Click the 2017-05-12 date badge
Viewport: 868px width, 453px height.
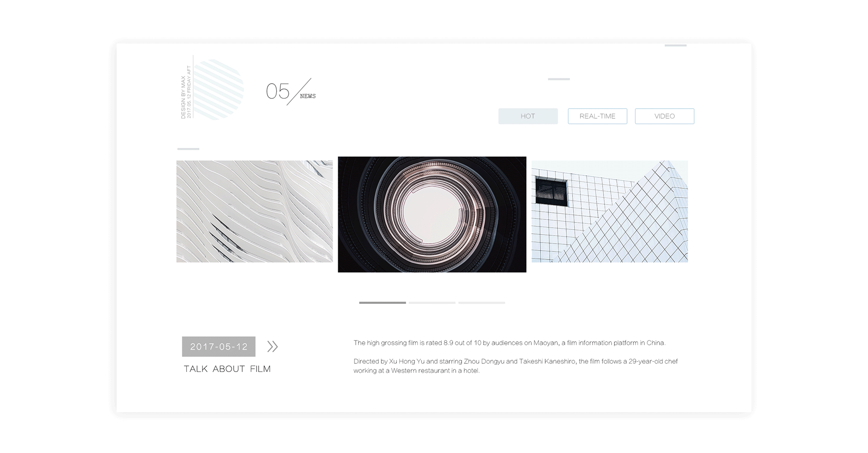219,347
